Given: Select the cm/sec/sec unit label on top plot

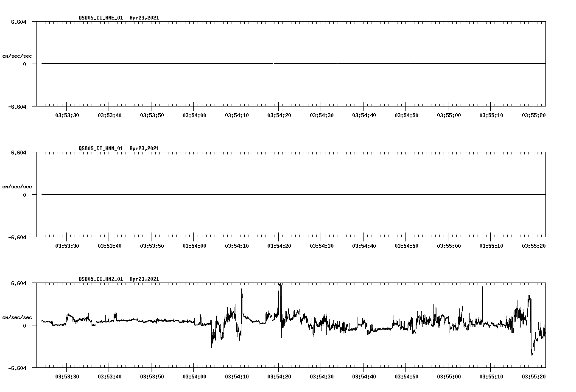Looking at the screenshot, I should click(17, 56).
